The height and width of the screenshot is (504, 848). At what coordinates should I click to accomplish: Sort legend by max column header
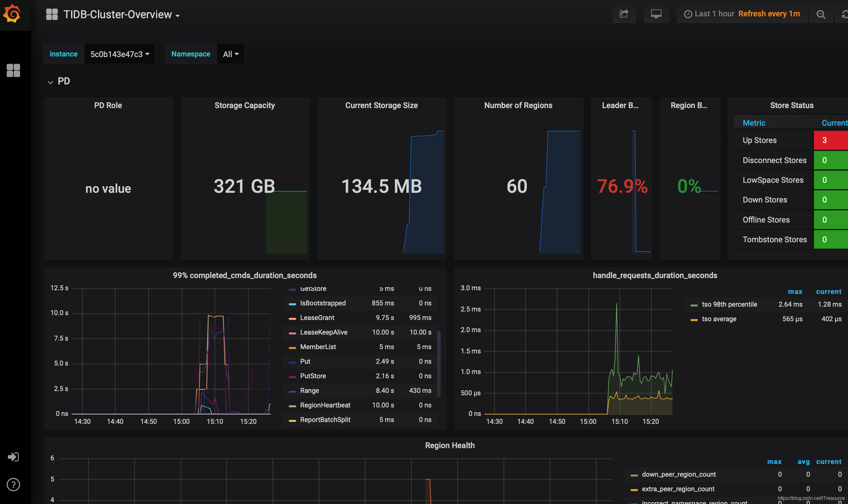click(795, 291)
